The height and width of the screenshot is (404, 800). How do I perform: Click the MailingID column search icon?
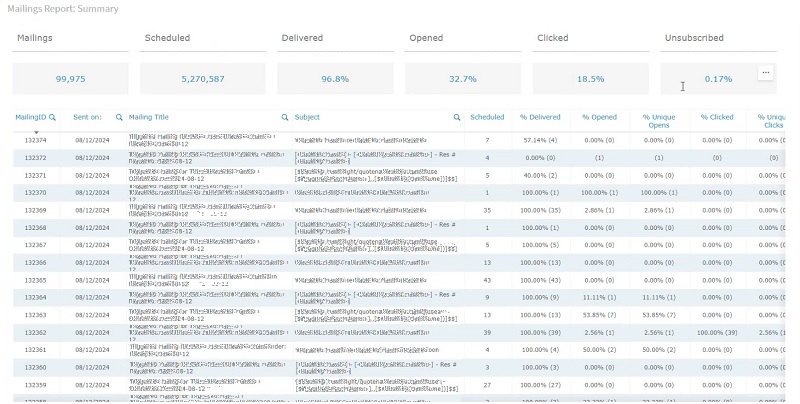[52, 117]
